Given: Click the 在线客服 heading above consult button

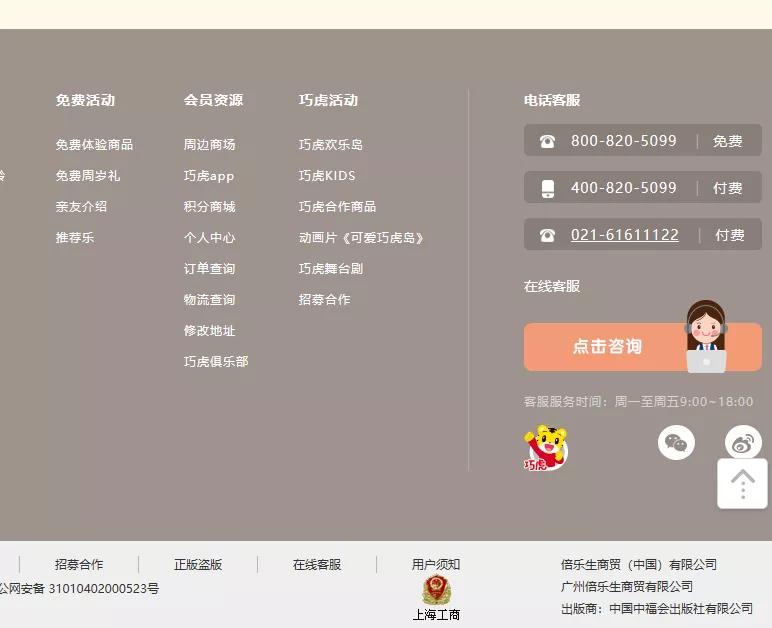Looking at the screenshot, I should pyautogui.click(x=552, y=286).
